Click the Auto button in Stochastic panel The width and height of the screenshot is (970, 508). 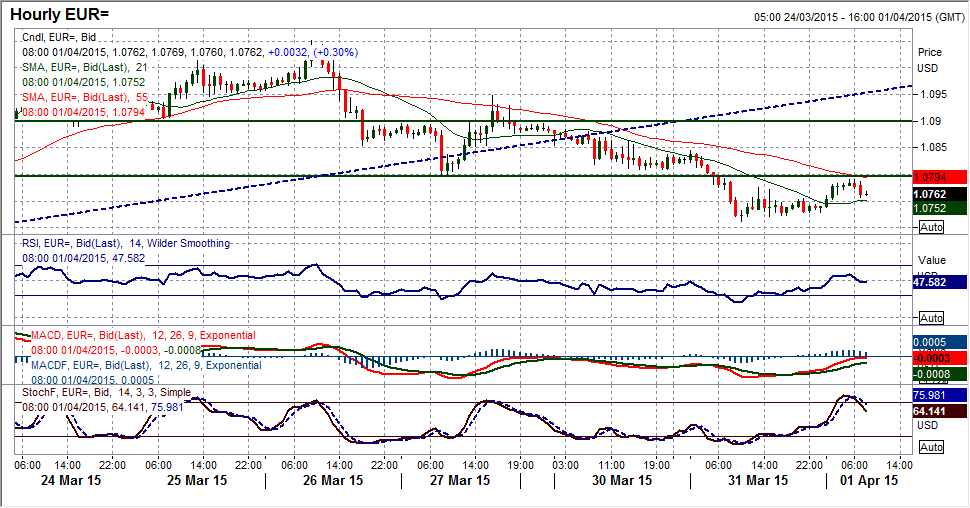pos(931,447)
